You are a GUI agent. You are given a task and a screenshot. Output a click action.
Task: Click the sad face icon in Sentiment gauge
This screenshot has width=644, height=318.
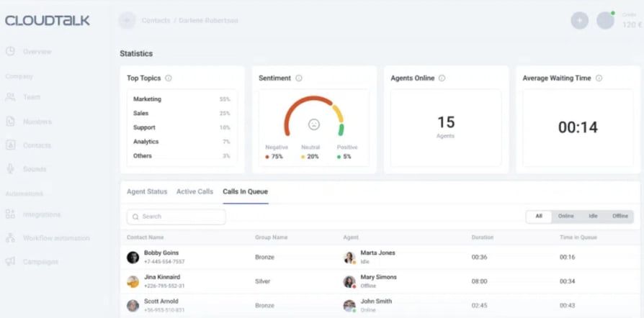coord(314,124)
